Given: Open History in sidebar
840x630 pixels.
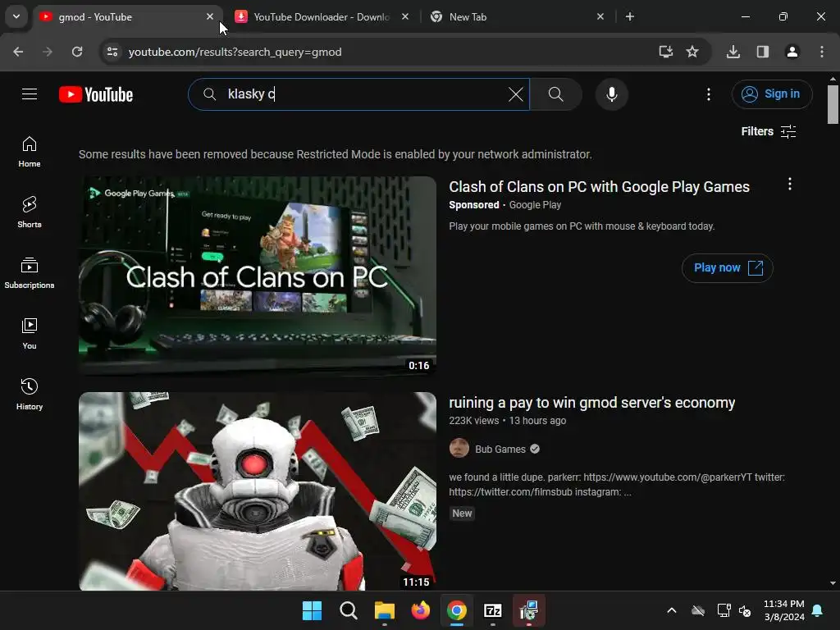Looking at the screenshot, I should tap(30, 395).
